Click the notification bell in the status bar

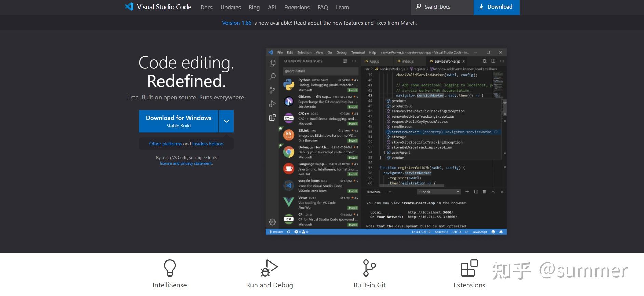501,232
